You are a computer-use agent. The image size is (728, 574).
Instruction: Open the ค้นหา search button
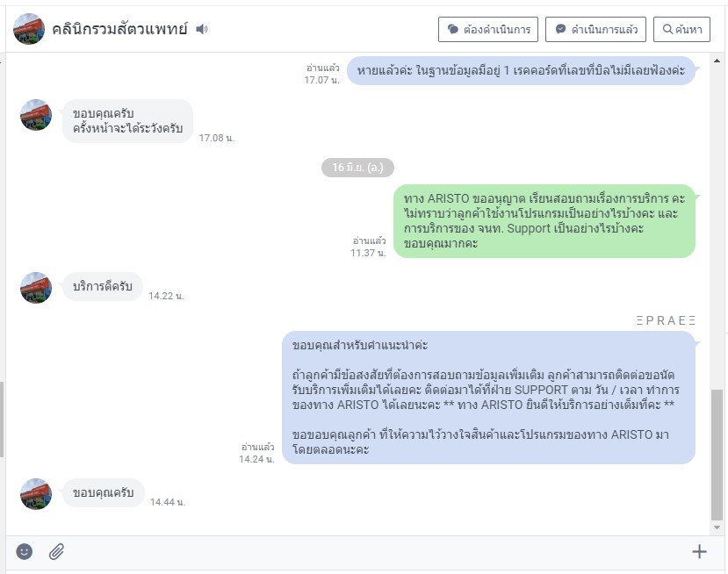[681, 29]
